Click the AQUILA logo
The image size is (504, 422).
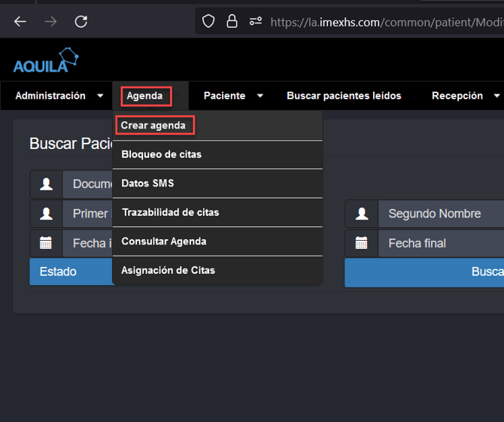point(46,60)
